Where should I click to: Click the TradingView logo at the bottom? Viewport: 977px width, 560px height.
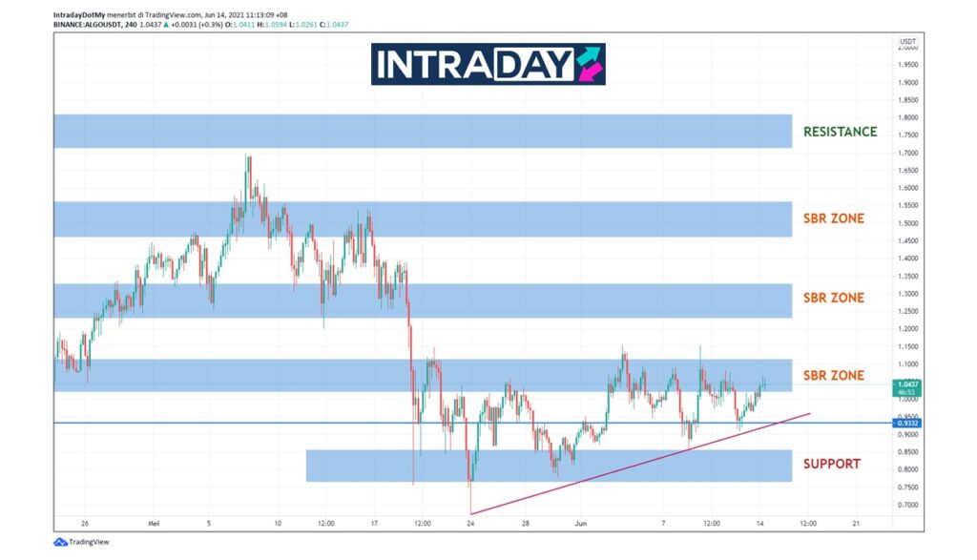click(82, 542)
